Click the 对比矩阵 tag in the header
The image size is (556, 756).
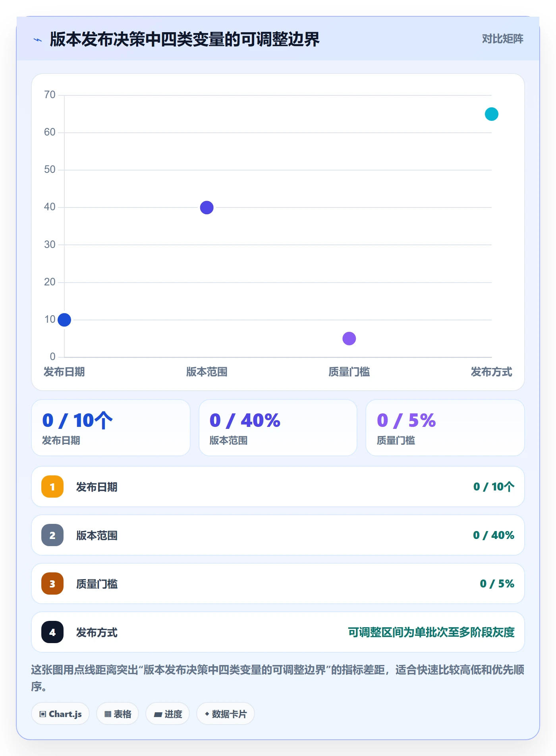(x=502, y=39)
